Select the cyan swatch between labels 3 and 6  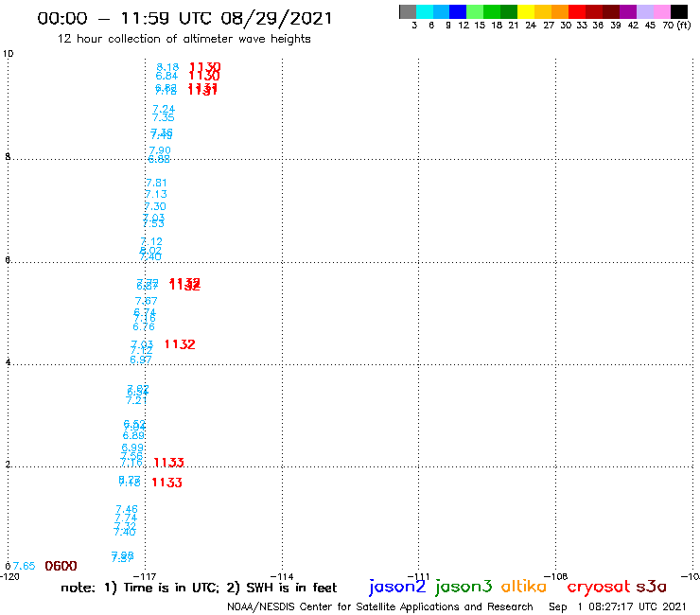pos(425,11)
